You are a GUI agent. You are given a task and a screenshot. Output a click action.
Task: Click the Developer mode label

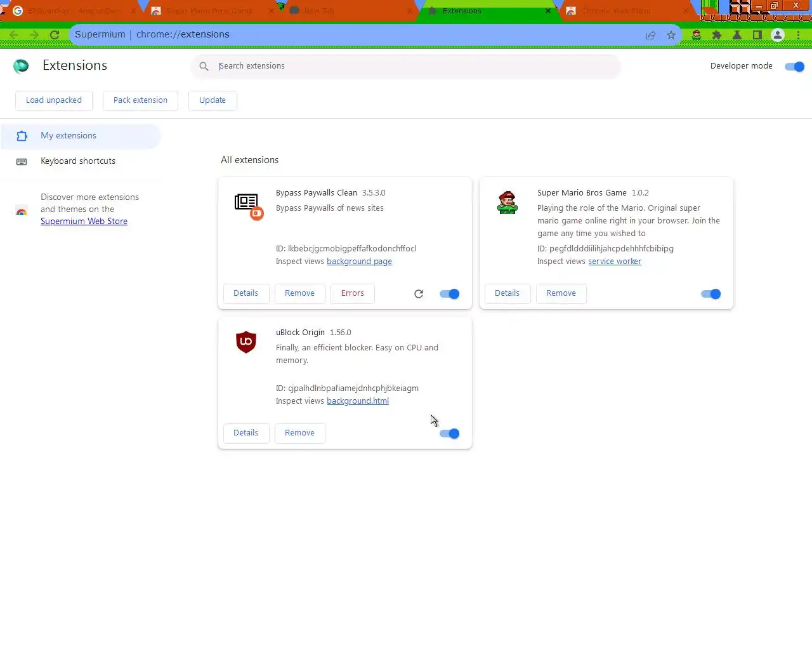[x=741, y=66]
